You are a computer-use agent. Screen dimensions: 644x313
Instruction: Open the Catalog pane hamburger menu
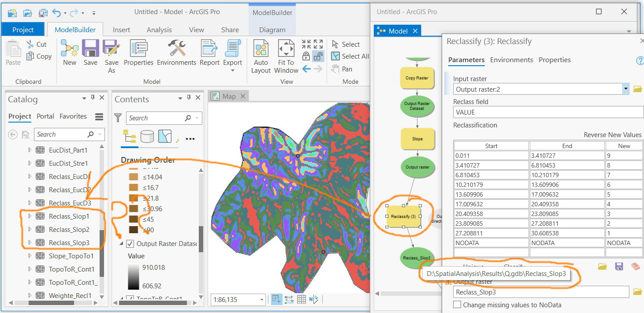coord(99,116)
